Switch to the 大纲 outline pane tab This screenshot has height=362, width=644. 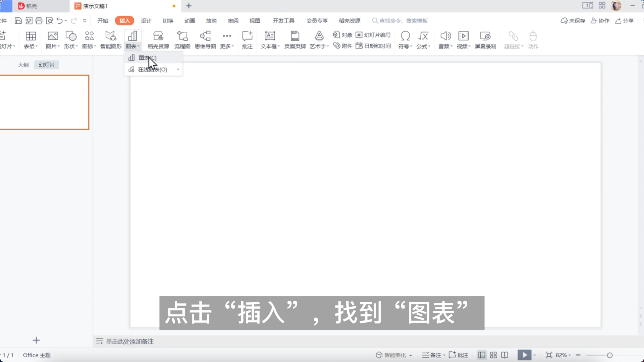pos(23,65)
